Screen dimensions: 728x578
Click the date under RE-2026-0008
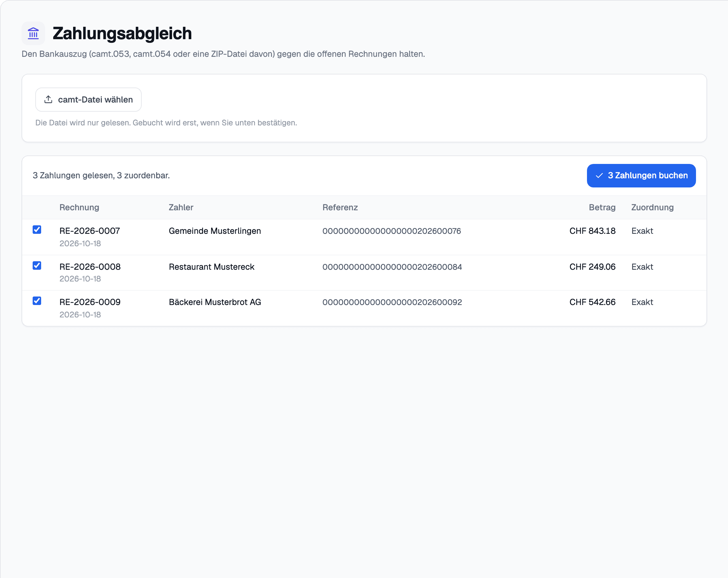pos(80,279)
